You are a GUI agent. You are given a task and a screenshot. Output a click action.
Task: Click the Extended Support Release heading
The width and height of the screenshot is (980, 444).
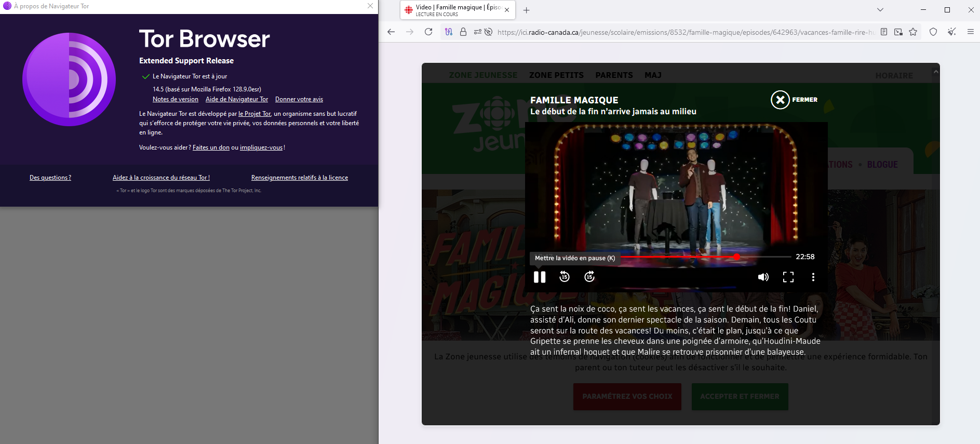(186, 61)
